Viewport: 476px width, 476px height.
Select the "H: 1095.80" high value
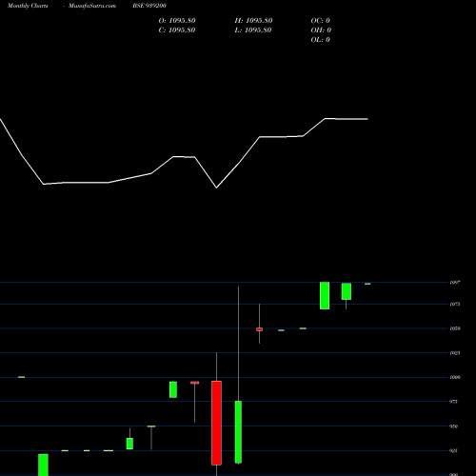click(253, 21)
